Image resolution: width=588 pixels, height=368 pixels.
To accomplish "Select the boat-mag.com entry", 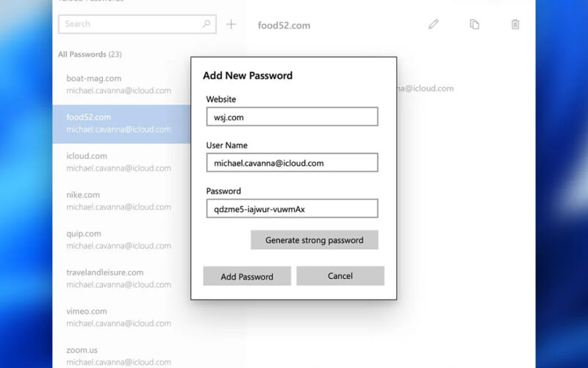I will (x=121, y=85).
